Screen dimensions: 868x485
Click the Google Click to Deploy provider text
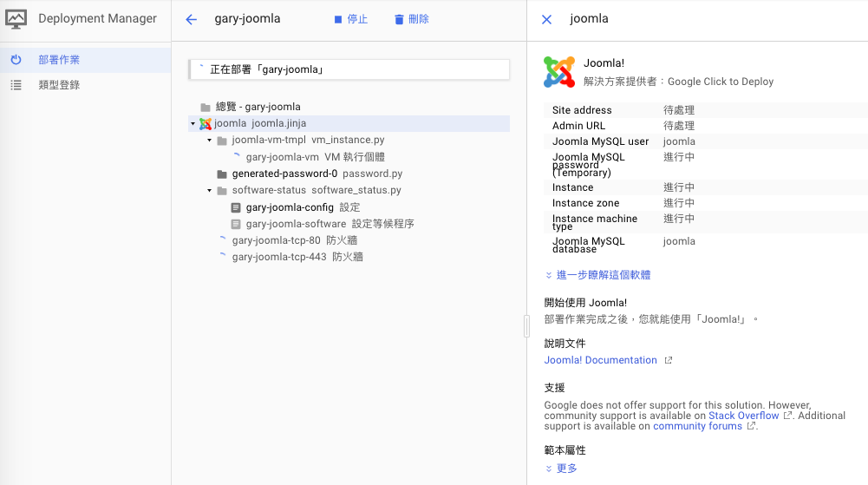click(x=721, y=82)
